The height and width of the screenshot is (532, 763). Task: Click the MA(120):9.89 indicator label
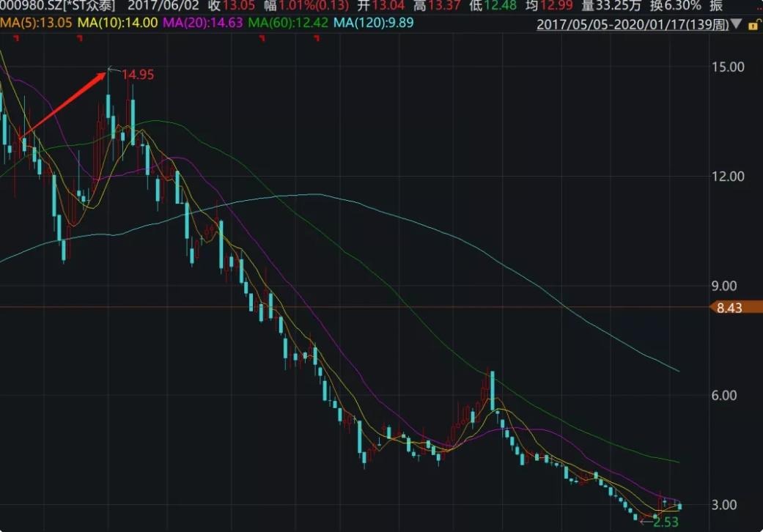point(374,23)
